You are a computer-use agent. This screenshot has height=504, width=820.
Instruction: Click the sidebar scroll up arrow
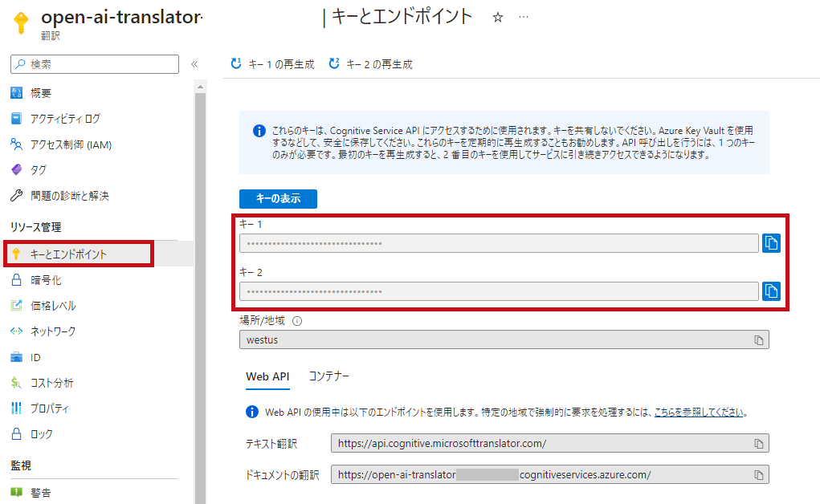click(200, 86)
